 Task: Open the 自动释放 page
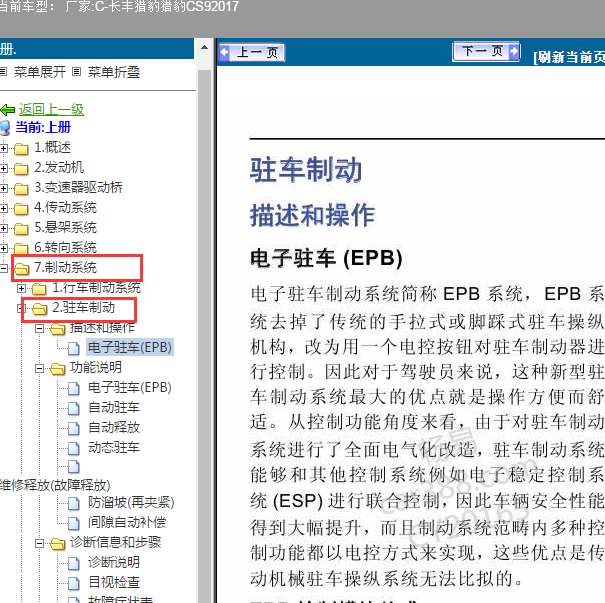(114, 427)
